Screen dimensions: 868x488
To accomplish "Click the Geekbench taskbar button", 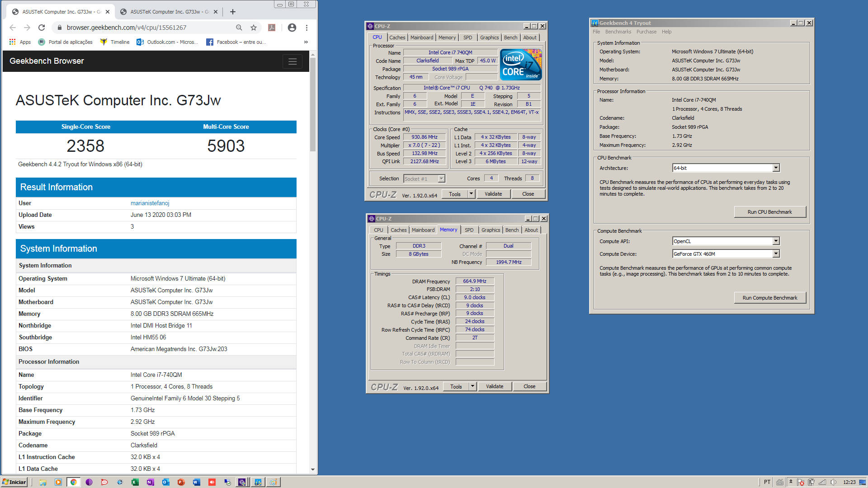I will (x=257, y=482).
